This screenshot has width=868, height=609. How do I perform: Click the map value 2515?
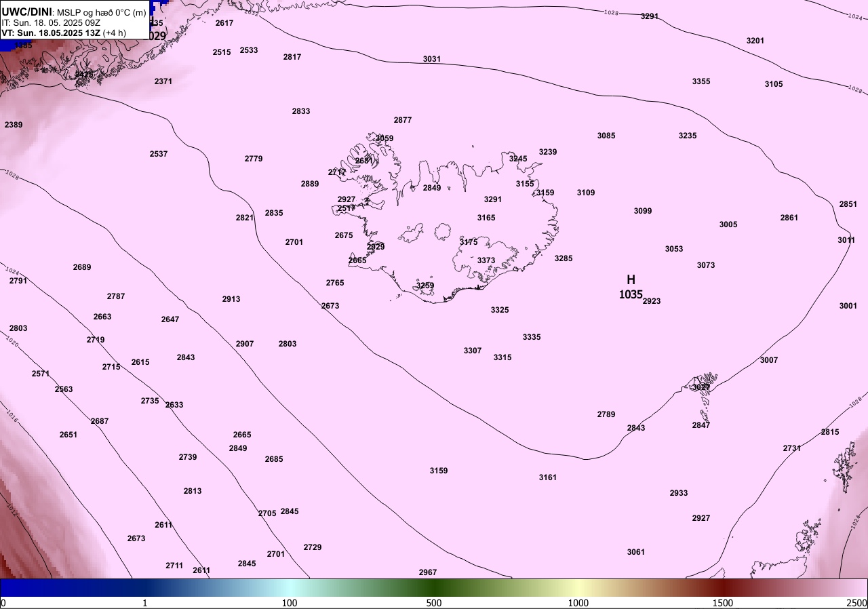click(x=222, y=52)
